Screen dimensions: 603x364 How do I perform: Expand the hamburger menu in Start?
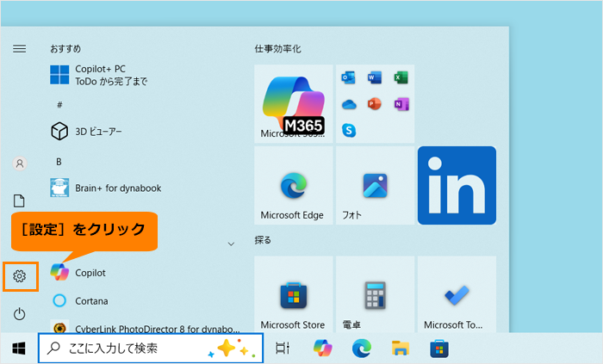pos(20,49)
